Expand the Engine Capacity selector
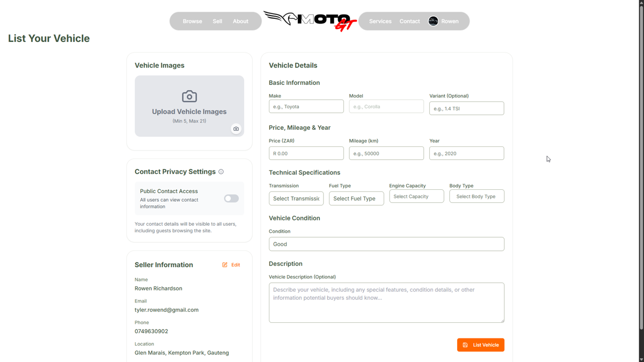 pyautogui.click(x=416, y=196)
